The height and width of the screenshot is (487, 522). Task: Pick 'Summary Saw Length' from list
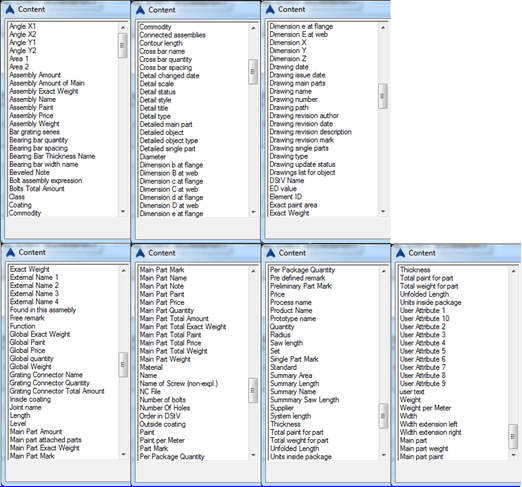click(305, 400)
